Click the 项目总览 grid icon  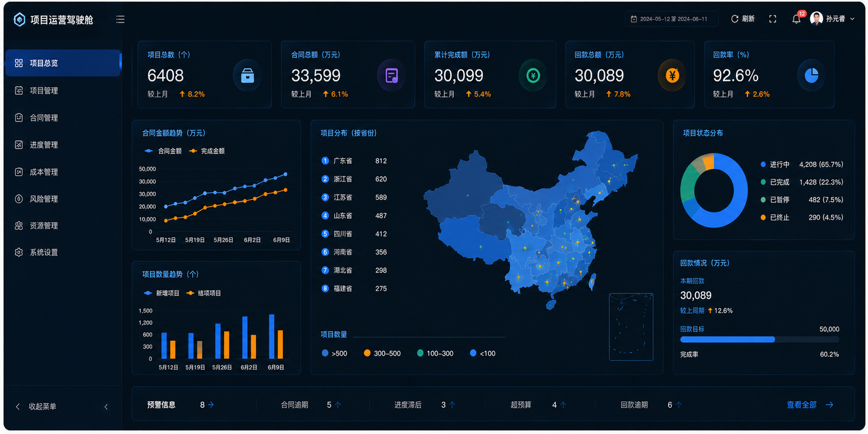tap(19, 63)
